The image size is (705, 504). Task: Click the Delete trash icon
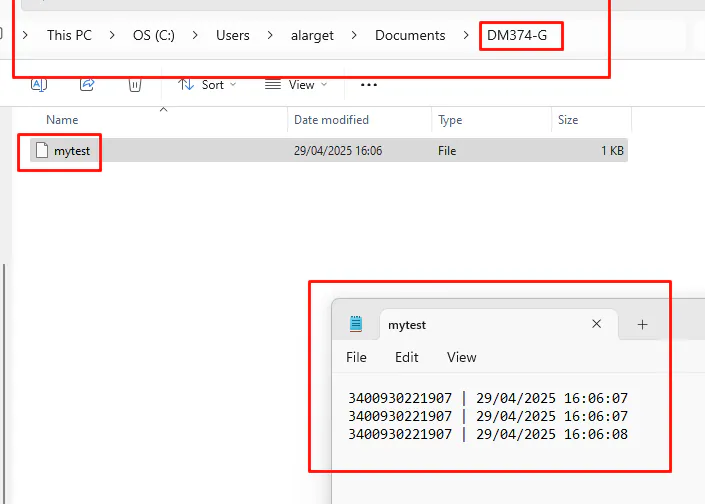tap(135, 85)
